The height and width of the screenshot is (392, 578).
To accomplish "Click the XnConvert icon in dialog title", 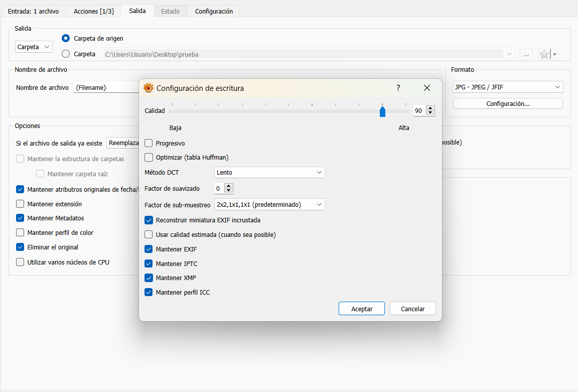I will (149, 88).
